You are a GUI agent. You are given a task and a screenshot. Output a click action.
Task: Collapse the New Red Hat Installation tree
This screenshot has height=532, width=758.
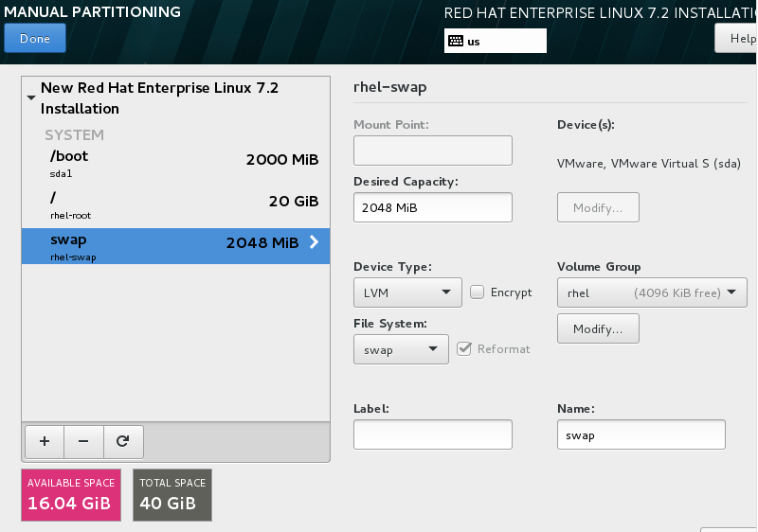pos(31,98)
